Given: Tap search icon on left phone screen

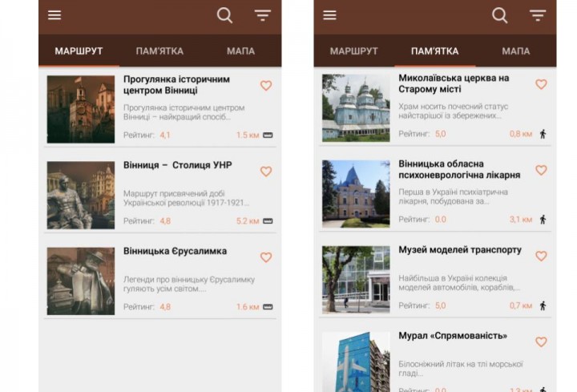Looking at the screenshot, I should [x=224, y=15].
